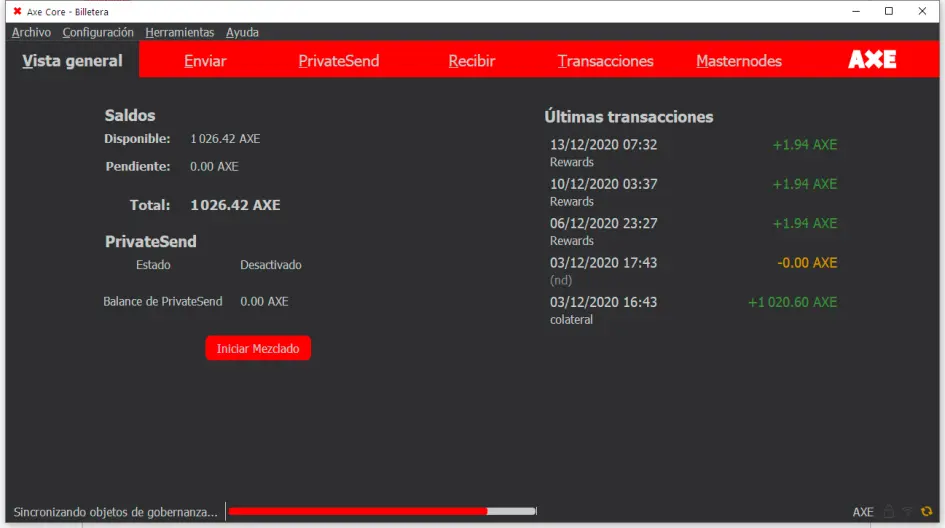Viewport: 945px width, 528px height.
Task: Switch to the Enviar tab
Action: coord(206,61)
